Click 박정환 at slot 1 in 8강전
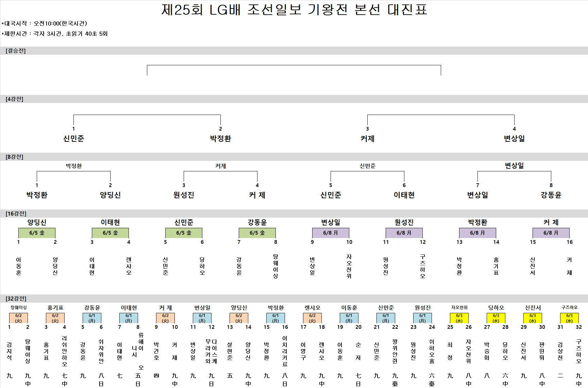The width and height of the screenshot is (588, 388). pos(37,195)
